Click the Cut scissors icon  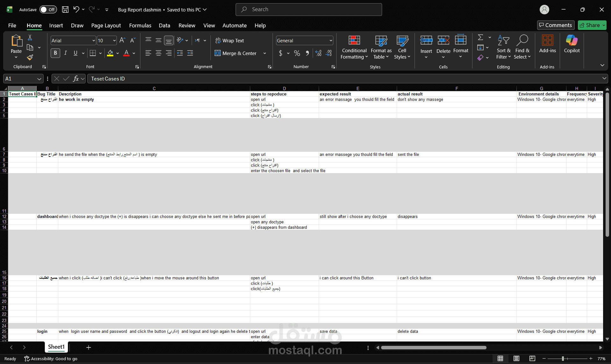pos(30,38)
